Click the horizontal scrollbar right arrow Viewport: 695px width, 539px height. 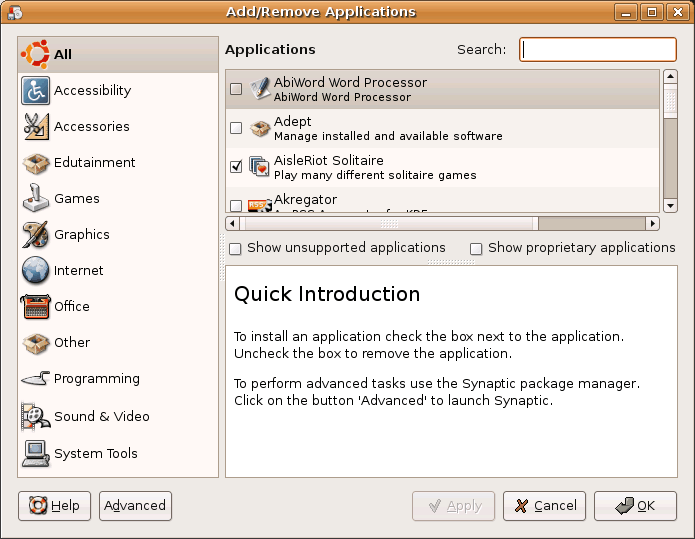point(652,223)
